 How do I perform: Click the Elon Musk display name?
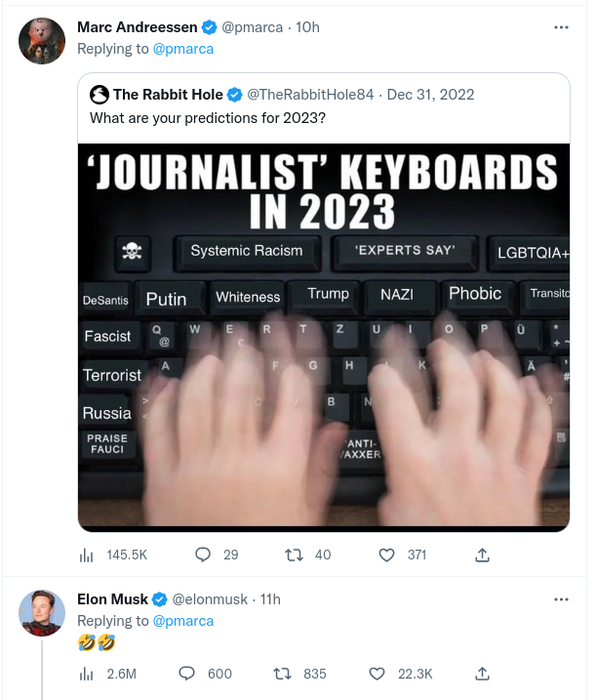113,599
